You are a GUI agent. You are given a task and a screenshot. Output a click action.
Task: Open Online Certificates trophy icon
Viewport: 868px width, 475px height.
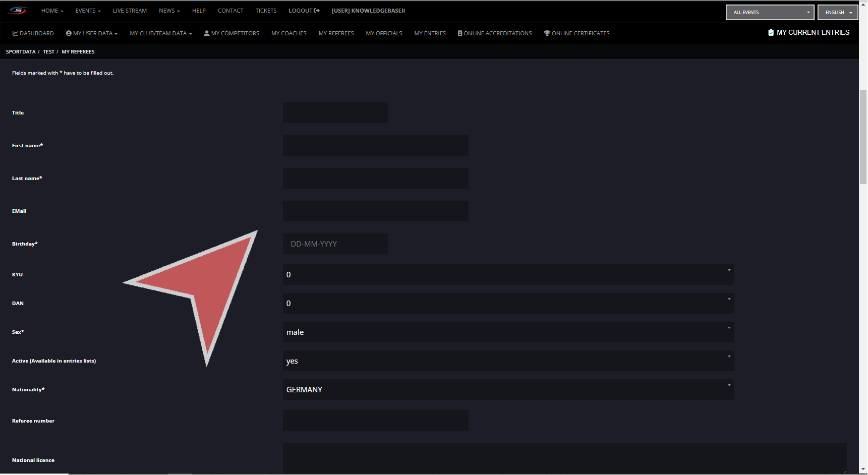tap(547, 33)
